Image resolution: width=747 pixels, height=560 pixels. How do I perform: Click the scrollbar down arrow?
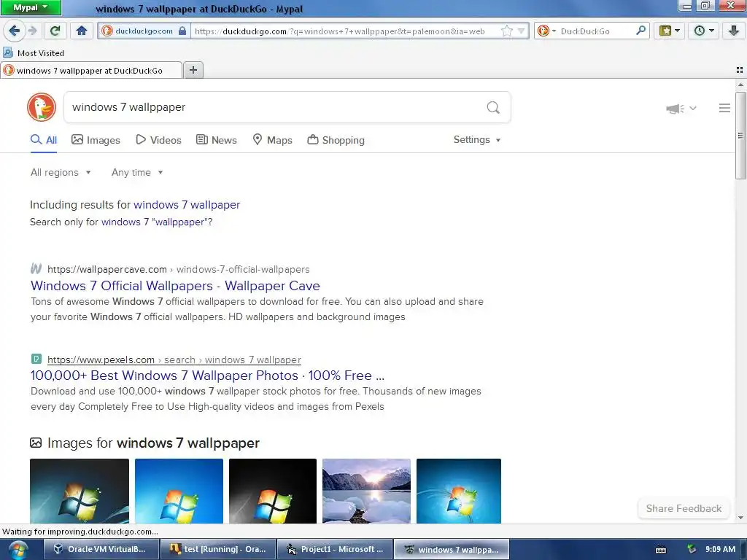(x=740, y=518)
